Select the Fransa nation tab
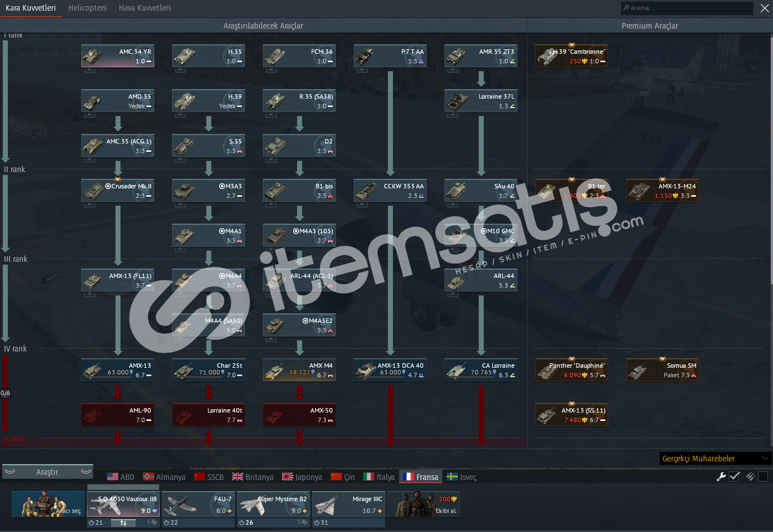Image resolution: width=773 pixels, height=532 pixels. click(x=421, y=477)
